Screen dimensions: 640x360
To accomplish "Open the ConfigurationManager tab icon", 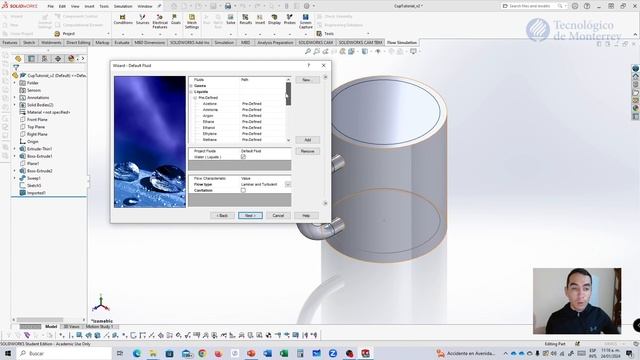I will tap(44, 59).
